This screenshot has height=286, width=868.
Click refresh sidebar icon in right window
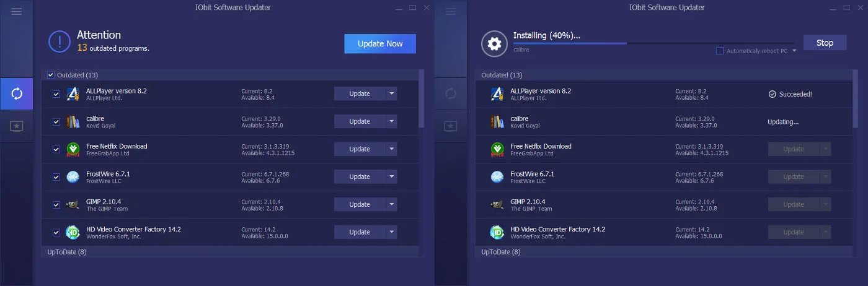point(451,94)
